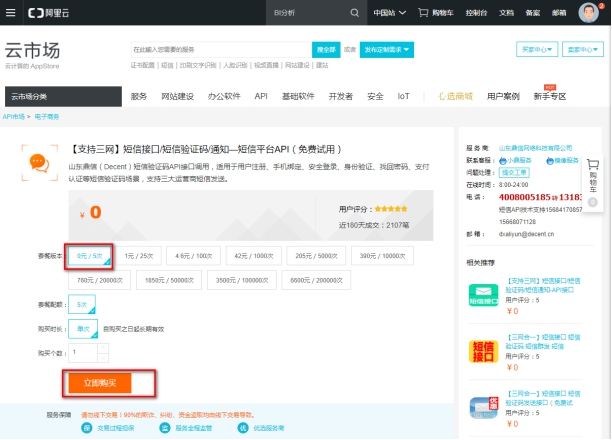Select the 0元 / 5次 package
Image resolution: width=612 pixels, height=440 pixels.
coord(89,256)
